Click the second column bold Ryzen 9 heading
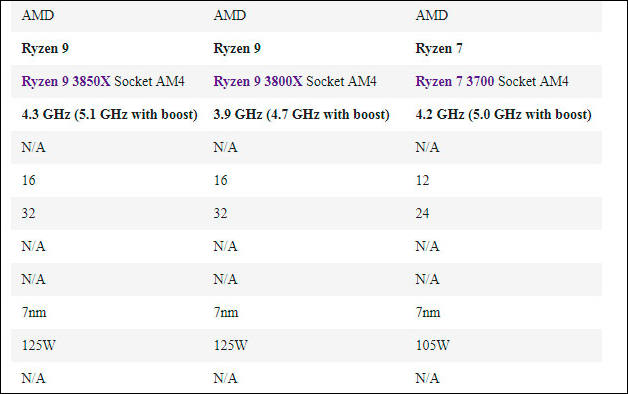The height and width of the screenshot is (394, 628). coord(237,48)
